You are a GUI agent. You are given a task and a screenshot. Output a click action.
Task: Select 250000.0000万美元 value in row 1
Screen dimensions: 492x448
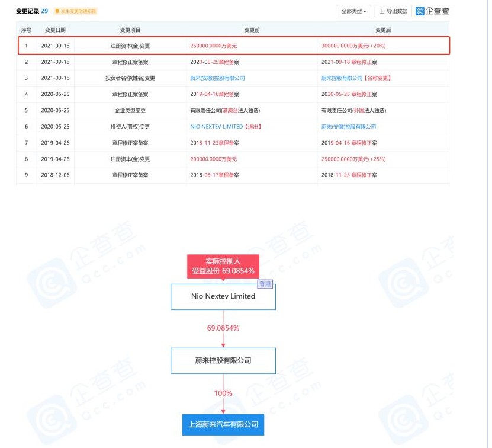(213, 46)
